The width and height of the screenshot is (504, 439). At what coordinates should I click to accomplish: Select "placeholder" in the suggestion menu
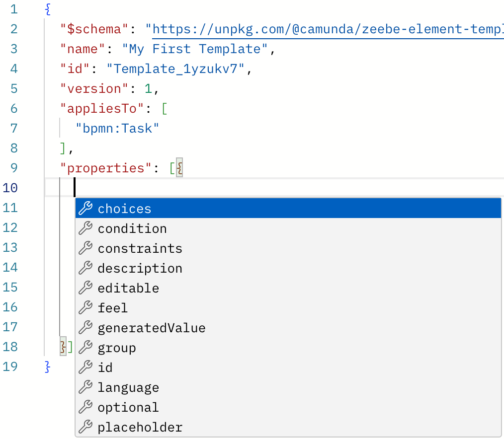(141, 427)
